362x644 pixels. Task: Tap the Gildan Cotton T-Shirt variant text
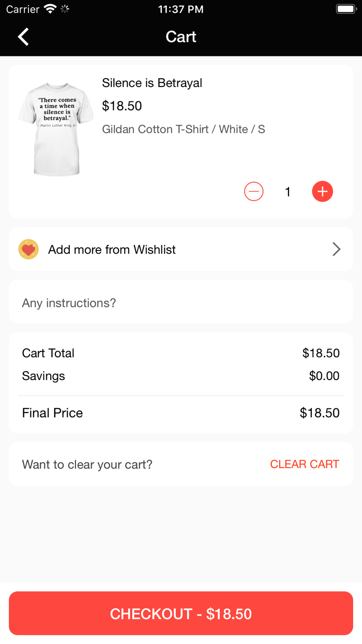coord(184,129)
